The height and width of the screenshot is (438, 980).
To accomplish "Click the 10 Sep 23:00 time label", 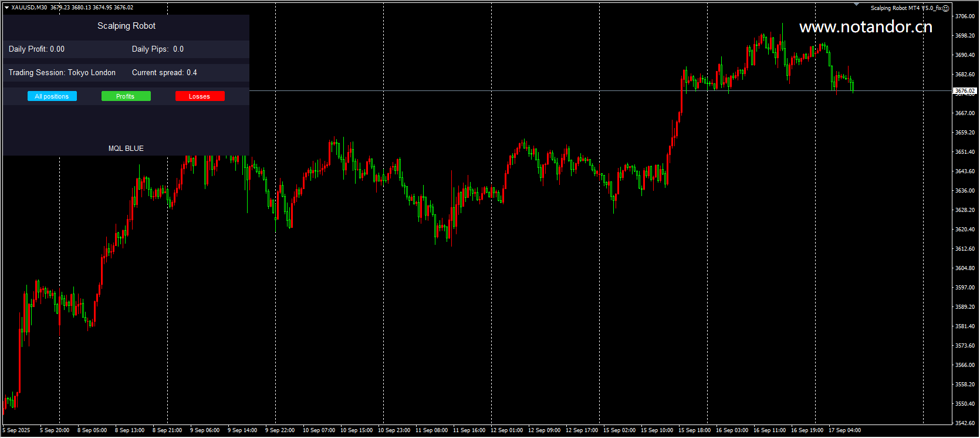I will pos(394,430).
